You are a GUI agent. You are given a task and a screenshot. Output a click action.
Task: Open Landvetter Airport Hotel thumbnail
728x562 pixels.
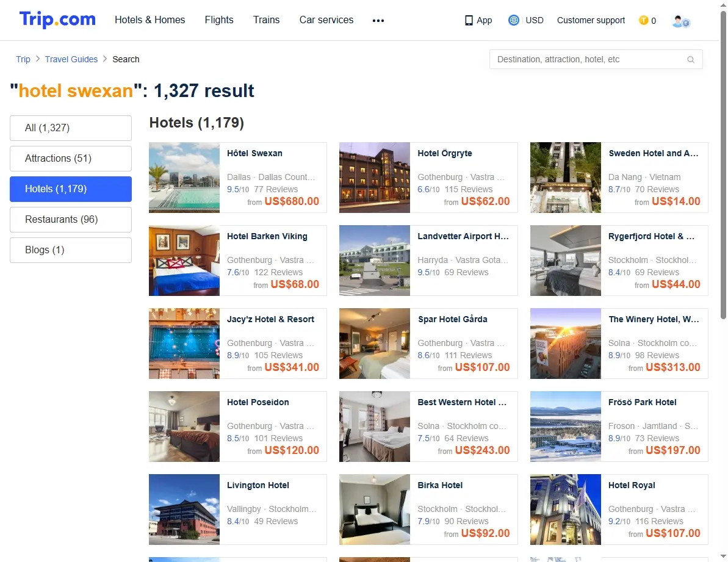click(x=375, y=261)
